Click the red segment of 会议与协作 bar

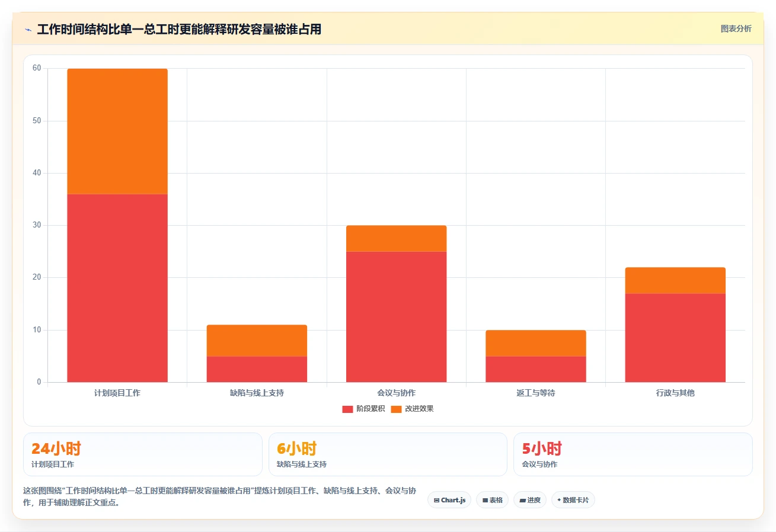[397, 317]
